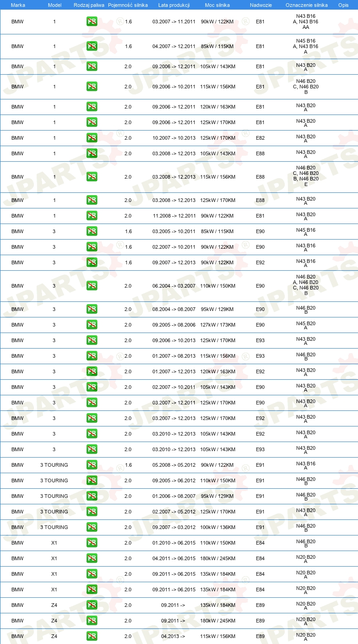Screen dimensions: 358x644
Task: Click the Pojemność silnika column header
Action: (128, 5)
